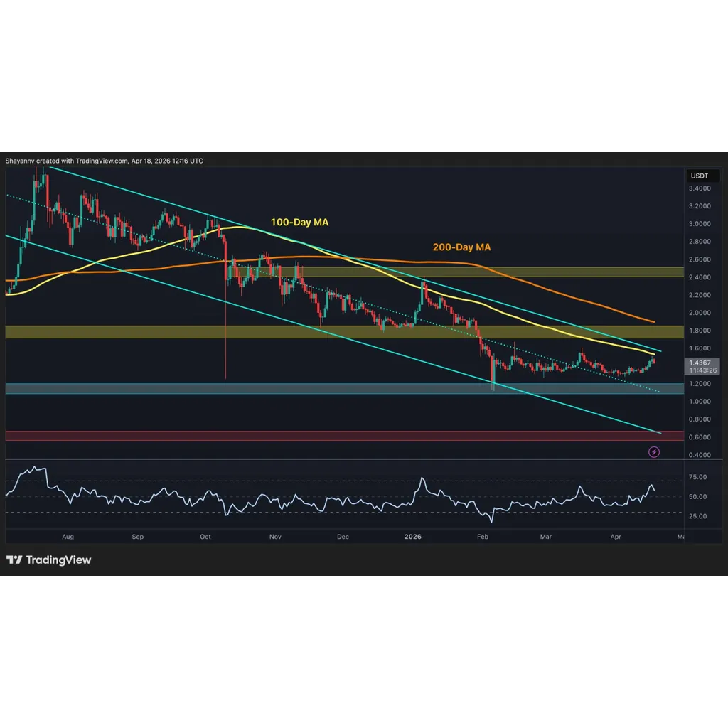Click the 2.8000 price axis label
Image resolution: width=728 pixels, height=728 pixels.
pyautogui.click(x=700, y=242)
